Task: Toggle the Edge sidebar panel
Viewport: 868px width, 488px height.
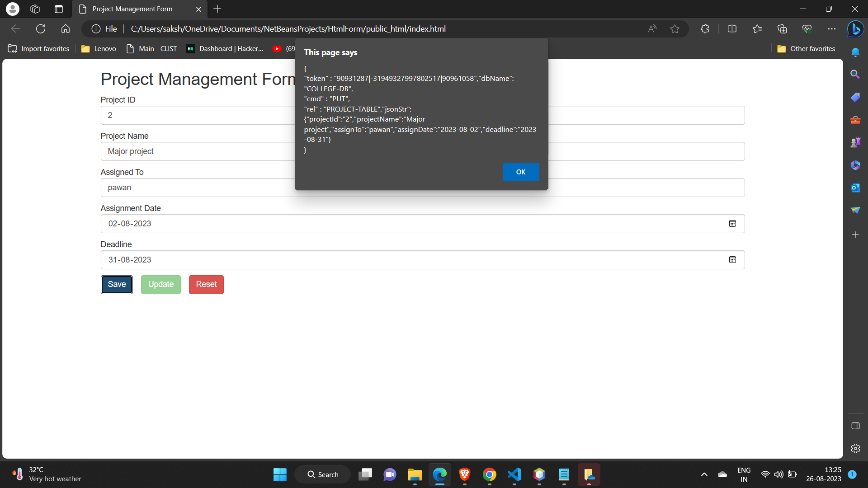Action: point(855,426)
